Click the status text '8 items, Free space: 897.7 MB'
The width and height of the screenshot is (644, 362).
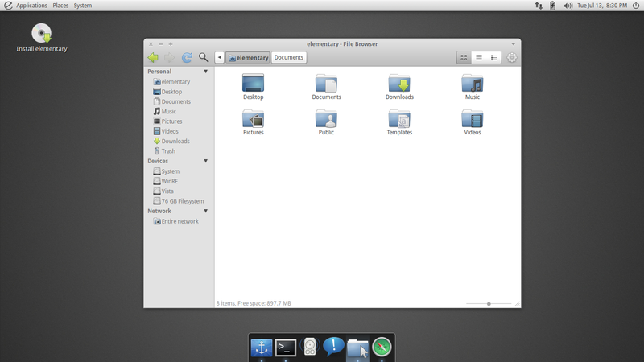(254, 303)
